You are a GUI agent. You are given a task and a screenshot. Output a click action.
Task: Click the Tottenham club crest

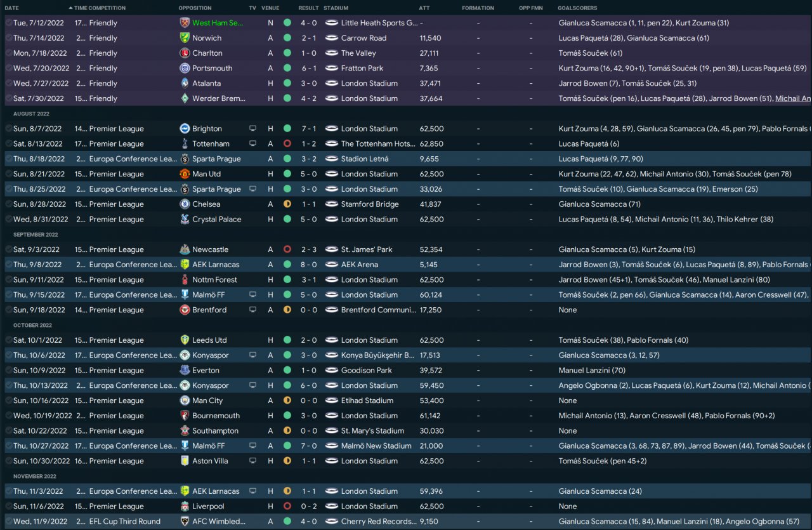(185, 144)
